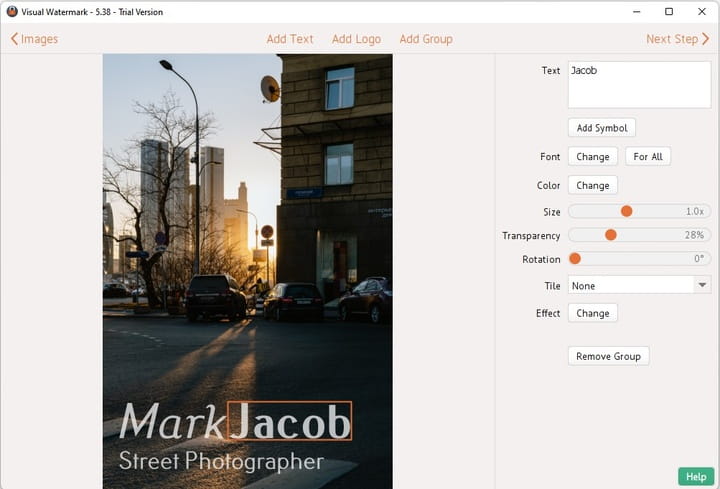Screen dimensions: 720x489
Task: Select the Street Photographer watermark text
Action: click(221, 461)
